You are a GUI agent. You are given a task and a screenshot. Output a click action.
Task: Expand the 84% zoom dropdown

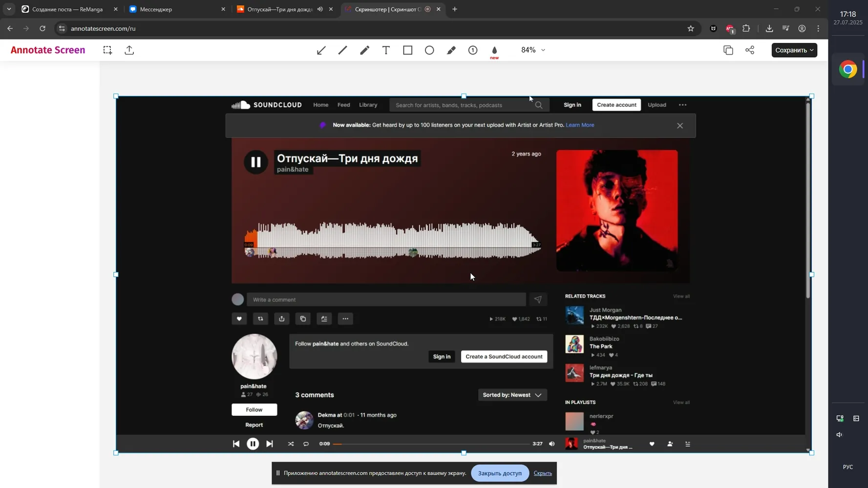[x=533, y=50]
